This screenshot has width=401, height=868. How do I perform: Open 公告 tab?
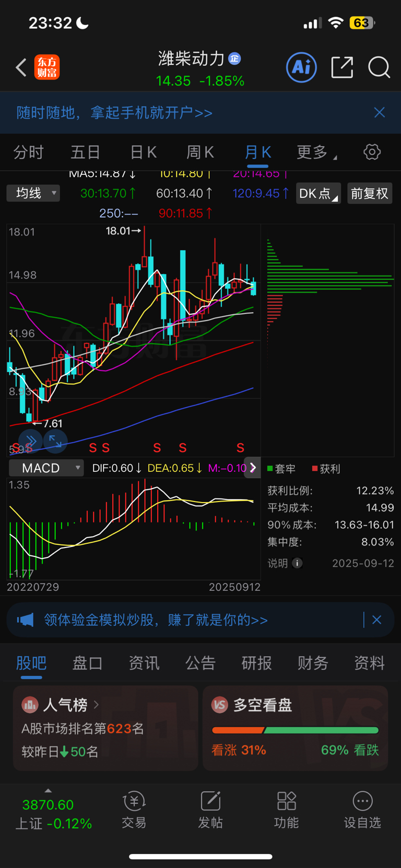[200, 663]
